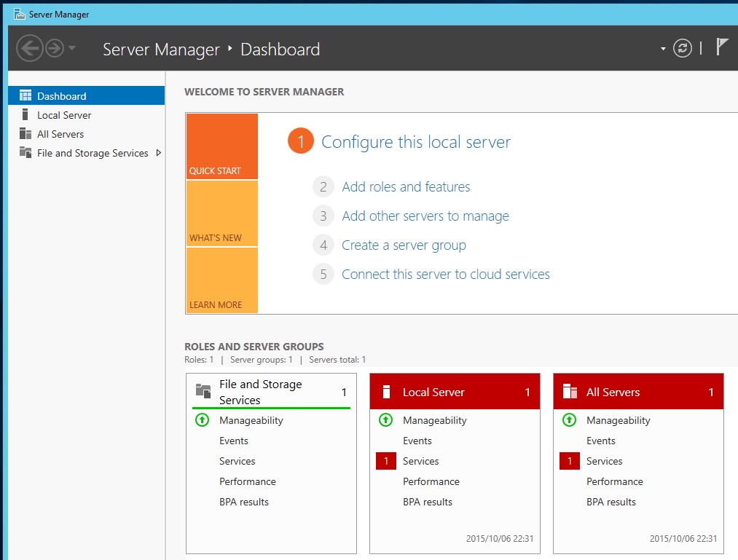Image resolution: width=738 pixels, height=560 pixels.
Task: Open Manageability in Local Server tile
Action: tap(434, 420)
